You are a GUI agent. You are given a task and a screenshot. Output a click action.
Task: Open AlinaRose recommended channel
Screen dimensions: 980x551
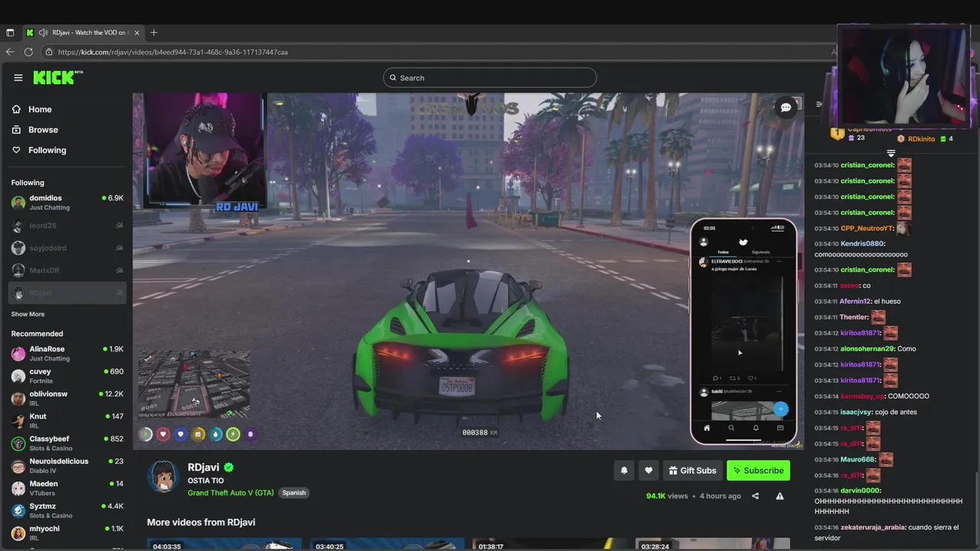click(67, 354)
